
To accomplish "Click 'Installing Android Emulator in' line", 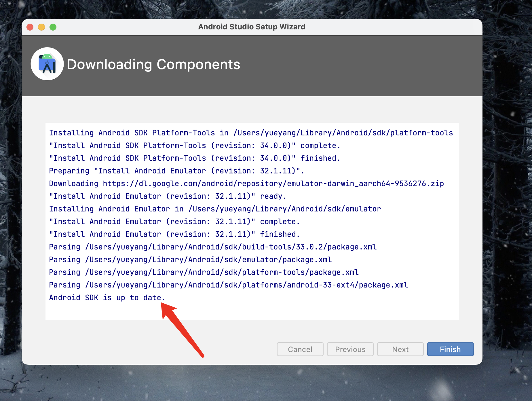I will coord(215,209).
